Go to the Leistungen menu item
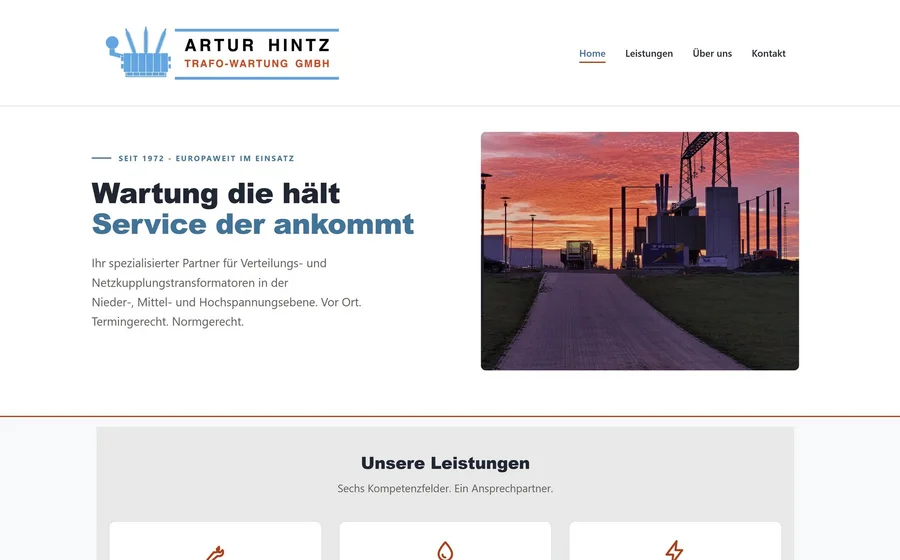 pos(649,53)
